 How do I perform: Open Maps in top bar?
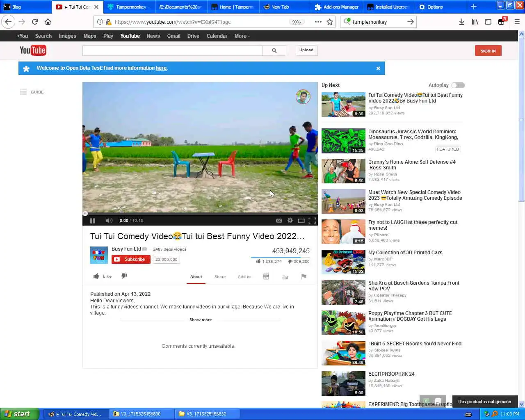click(90, 36)
